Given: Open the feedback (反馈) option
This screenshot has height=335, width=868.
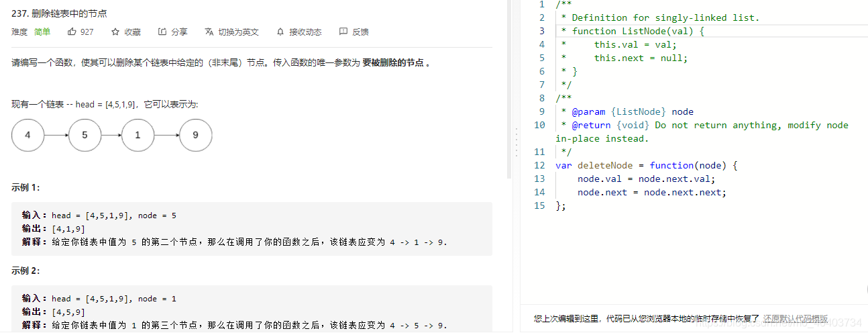Looking at the screenshot, I should 354,32.
